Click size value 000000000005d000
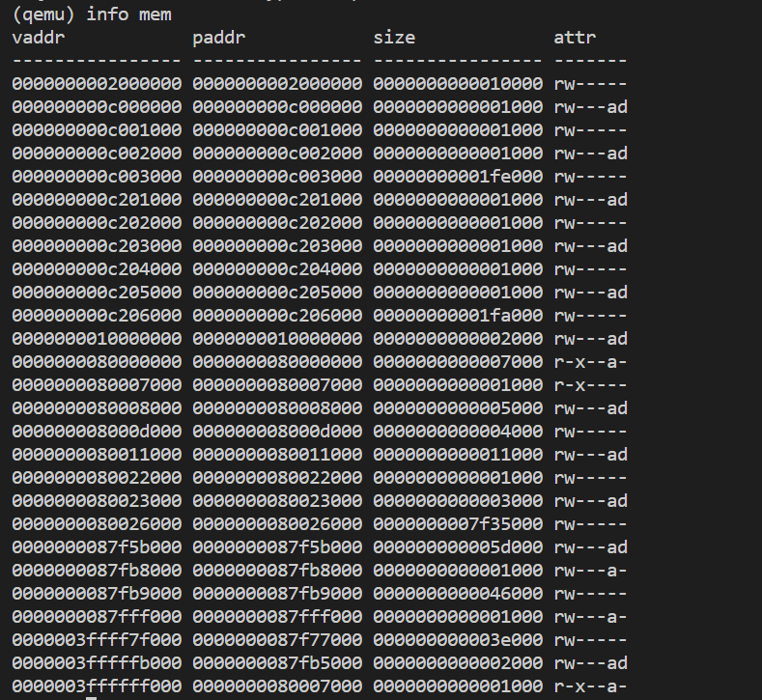This screenshot has height=700, width=762. tap(458, 547)
